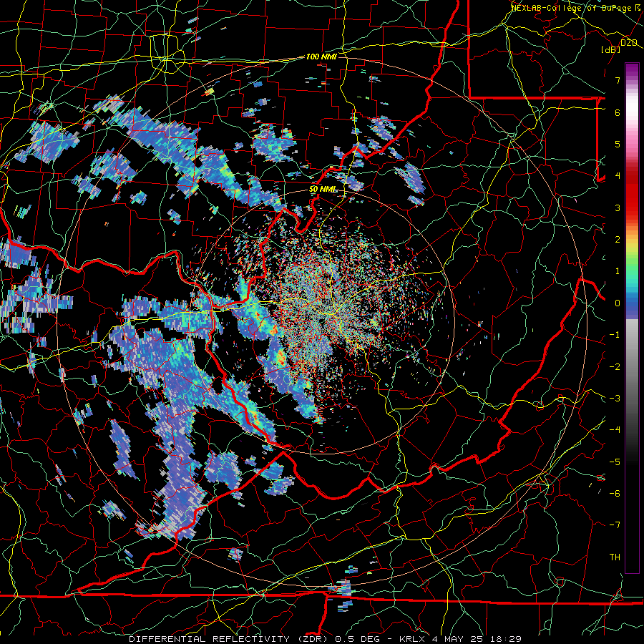Click the 1 value on the ZDR scale

click(x=618, y=271)
